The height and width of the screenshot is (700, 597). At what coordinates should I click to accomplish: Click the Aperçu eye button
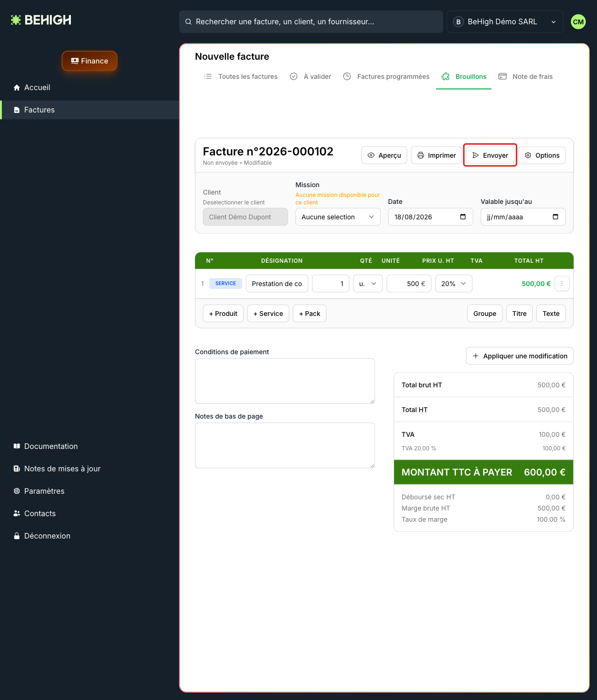[x=384, y=155]
